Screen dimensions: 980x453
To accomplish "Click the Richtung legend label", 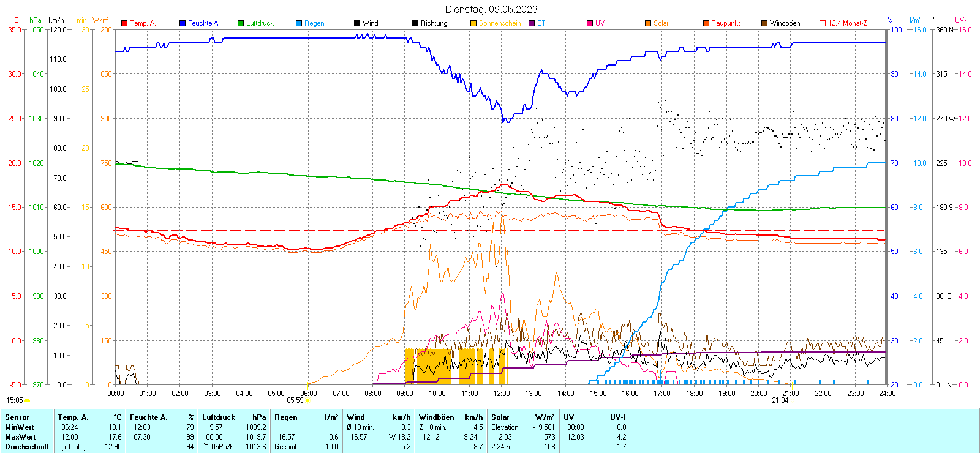I will [x=434, y=23].
